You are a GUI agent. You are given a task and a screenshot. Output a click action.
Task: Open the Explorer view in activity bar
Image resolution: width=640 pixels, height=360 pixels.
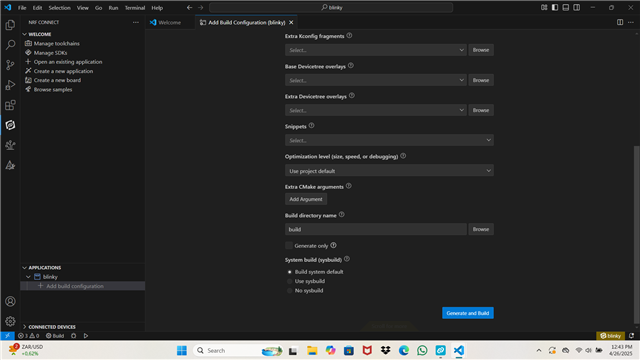point(10,25)
